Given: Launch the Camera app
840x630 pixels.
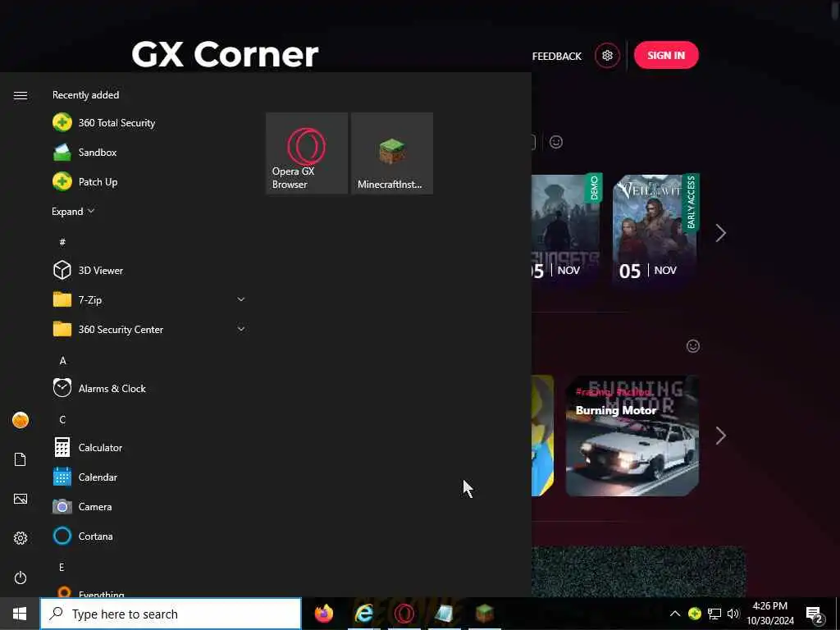Looking at the screenshot, I should 149,506.
